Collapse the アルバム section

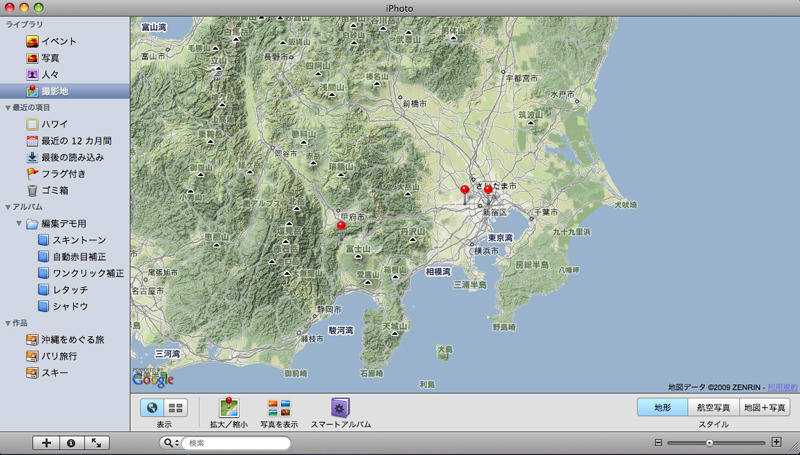coord(8,207)
